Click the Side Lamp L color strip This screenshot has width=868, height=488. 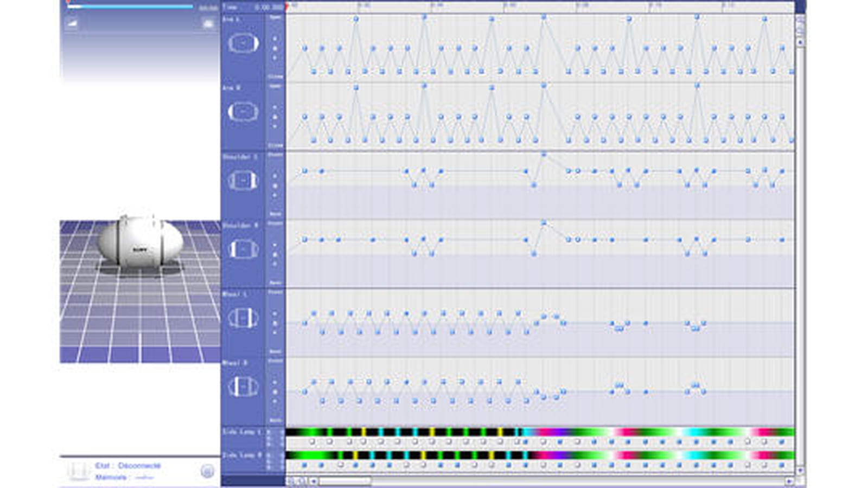click(x=540, y=432)
